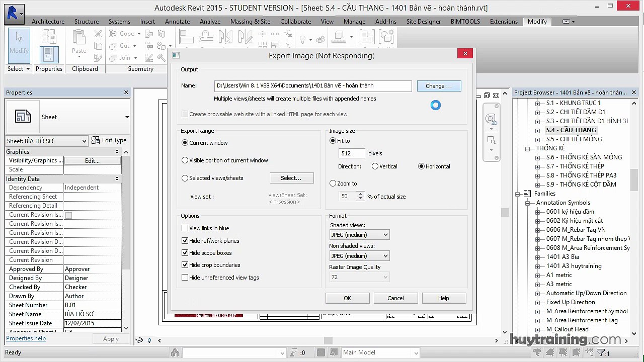Enable View links in blue checkbox
Viewport: 644px width, 362px height.
pos(185,228)
